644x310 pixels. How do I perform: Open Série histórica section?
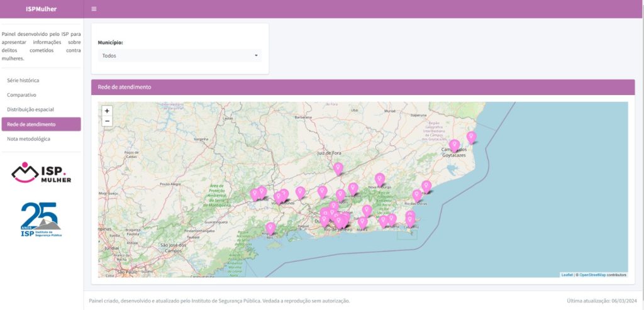tap(23, 80)
